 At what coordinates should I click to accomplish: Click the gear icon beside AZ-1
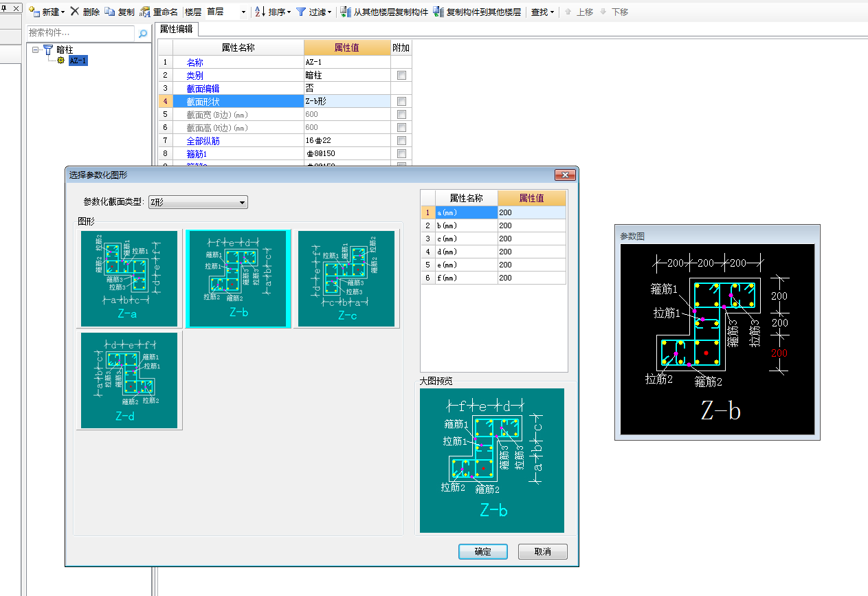click(61, 60)
